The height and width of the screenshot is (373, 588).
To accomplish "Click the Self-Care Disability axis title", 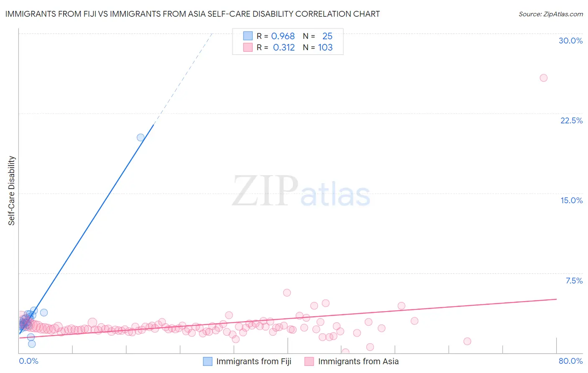I will point(12,191).
